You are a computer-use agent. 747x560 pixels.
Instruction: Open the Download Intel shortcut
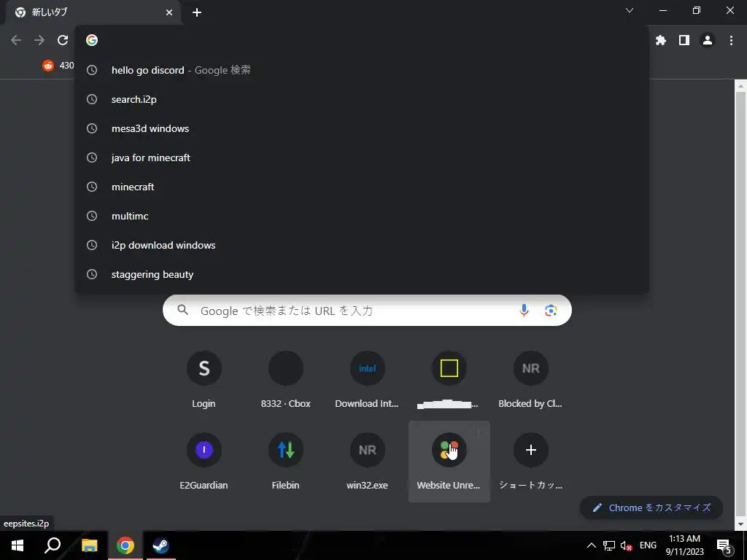tap(368, 380)
